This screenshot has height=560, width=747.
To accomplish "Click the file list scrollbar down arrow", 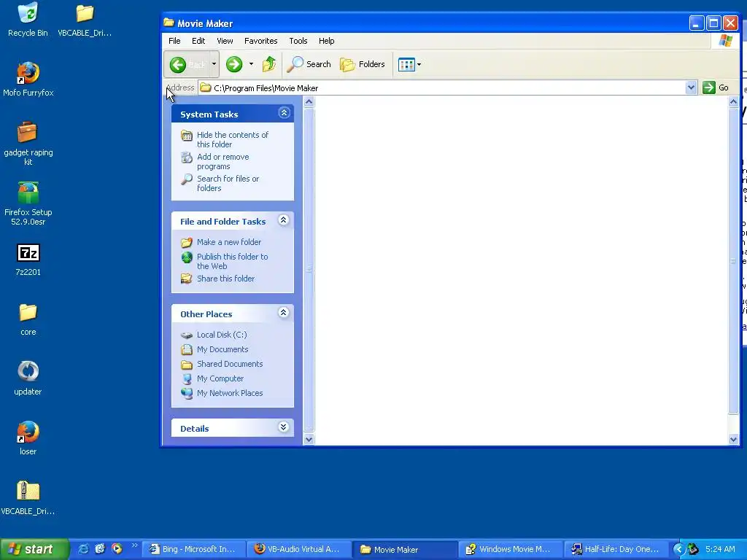I will point(734,440).
